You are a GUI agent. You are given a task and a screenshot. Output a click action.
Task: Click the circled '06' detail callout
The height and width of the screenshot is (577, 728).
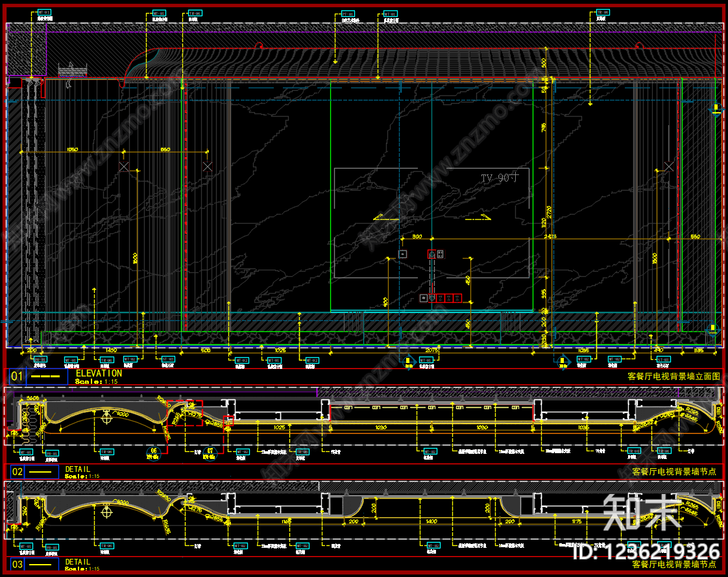pos(153,453)
